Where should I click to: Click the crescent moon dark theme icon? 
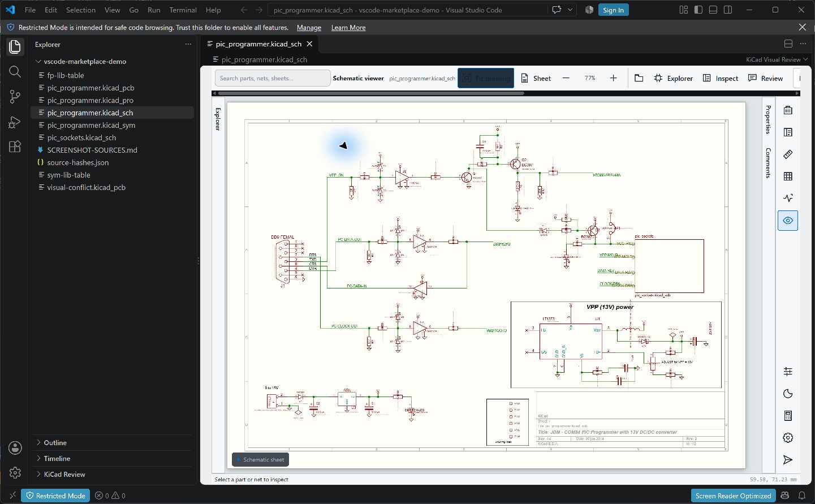(788, 394)
